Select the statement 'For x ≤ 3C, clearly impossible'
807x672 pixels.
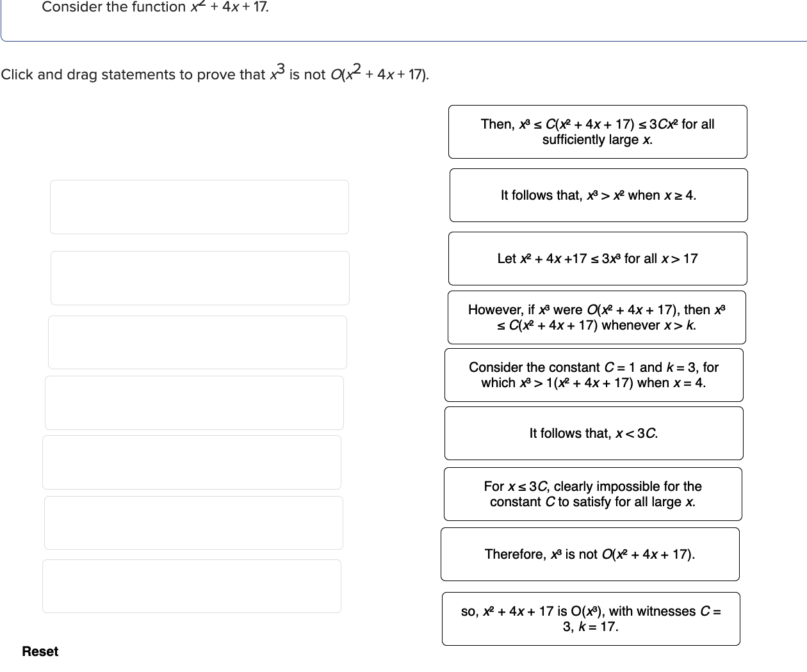tap(592, 493)
